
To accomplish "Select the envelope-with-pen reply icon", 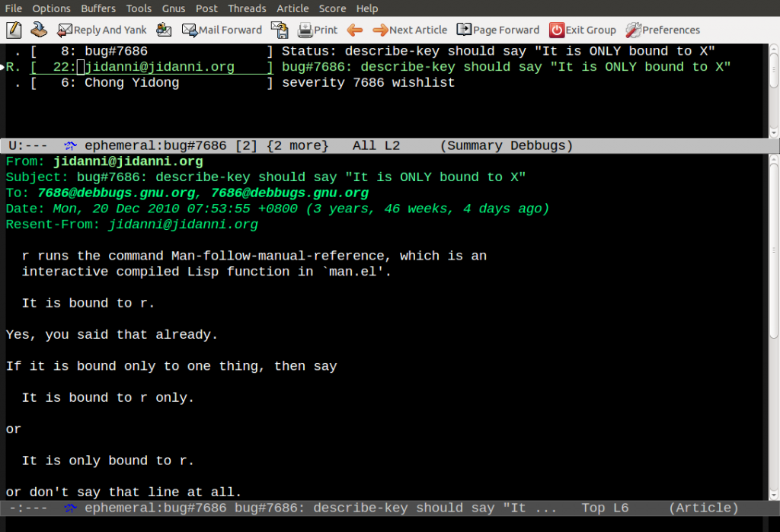I will coord(165,29).
